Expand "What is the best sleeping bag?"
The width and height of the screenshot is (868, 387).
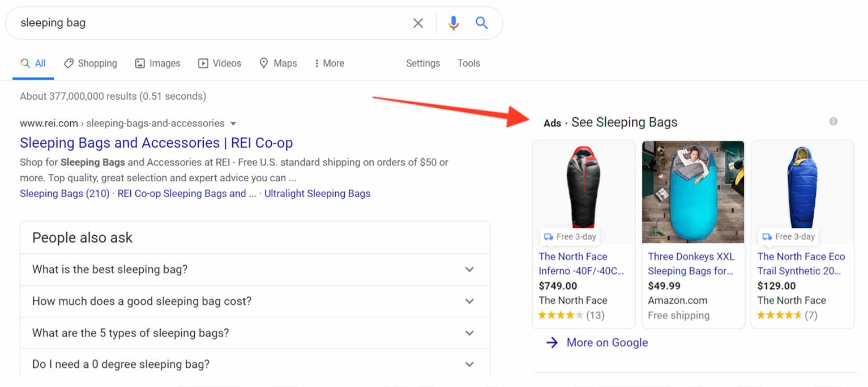coord(469,270)
